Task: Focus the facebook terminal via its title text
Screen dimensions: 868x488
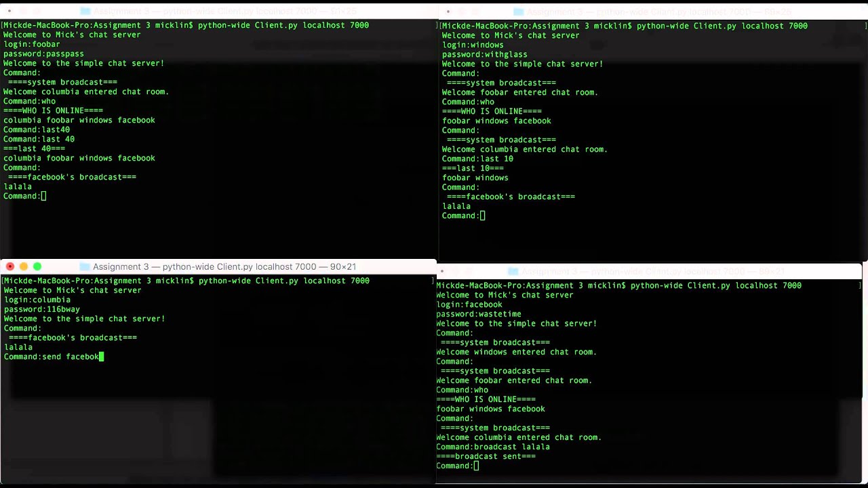Action: pyautogui.click(x=653, y=271)
